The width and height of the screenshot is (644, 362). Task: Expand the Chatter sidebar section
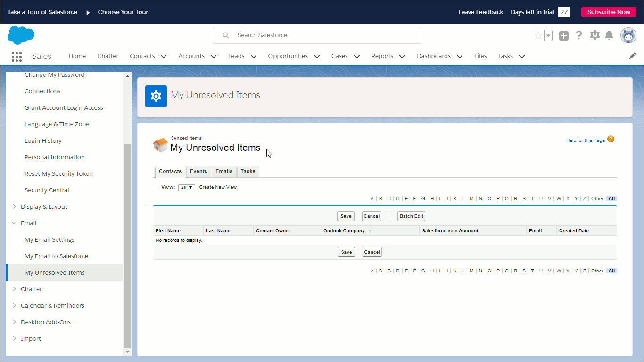pos(14,289)
